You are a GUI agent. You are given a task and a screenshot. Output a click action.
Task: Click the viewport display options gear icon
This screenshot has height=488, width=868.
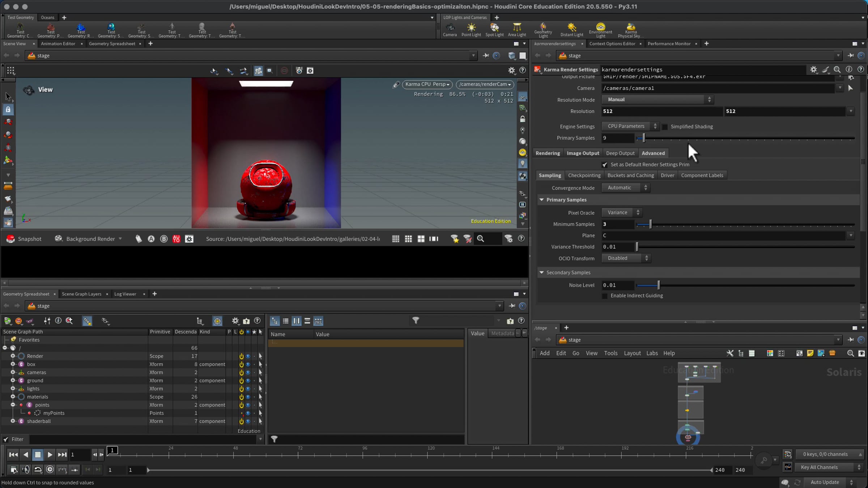(x=511, y=70)
